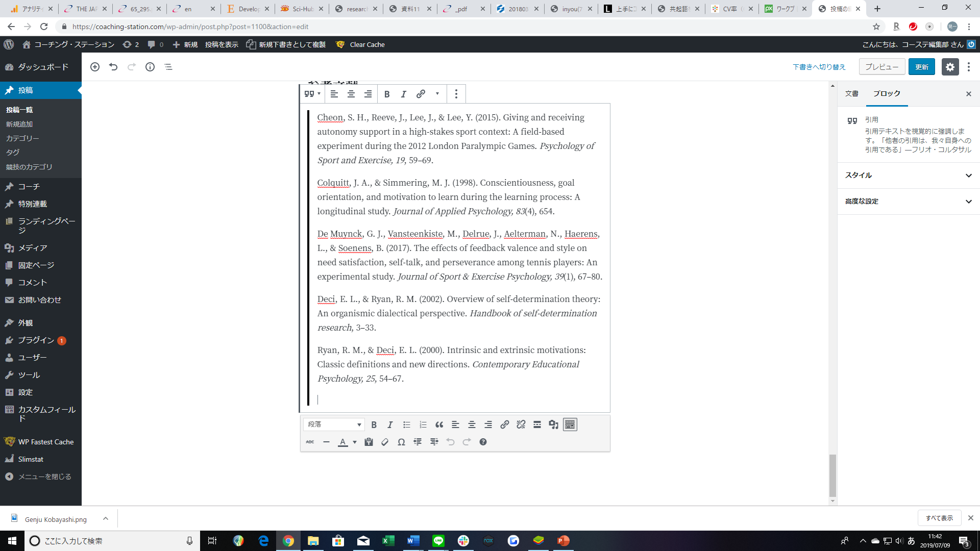The height and width of the screenshot is (551, 980).
Task: Open block more options menu
Action: point(456,94)
